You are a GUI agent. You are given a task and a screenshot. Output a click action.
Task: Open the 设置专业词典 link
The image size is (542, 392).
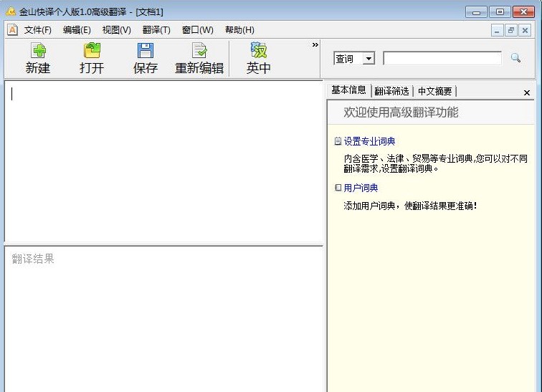pyautogui.click(x=369, y=141)
